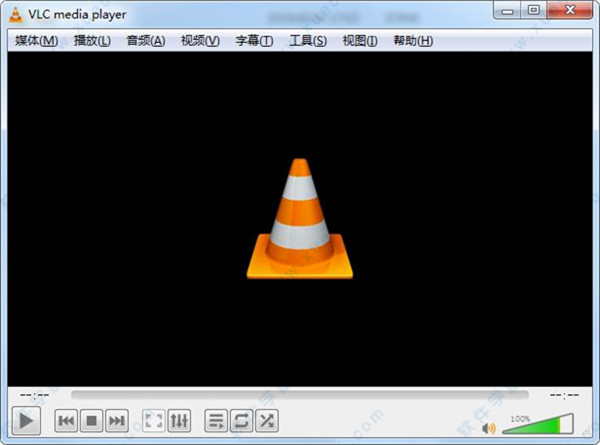Image resolution: width=600 pixels, height=445 pixels.
Task: Click the VLC cone in the video area
Action: 300,218
